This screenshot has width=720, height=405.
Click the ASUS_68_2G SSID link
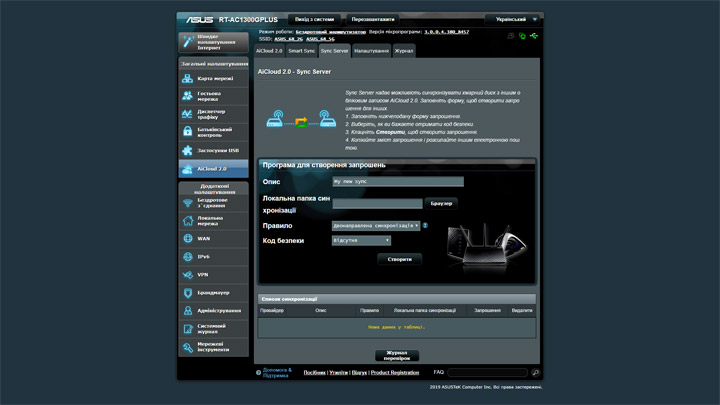(x=288, y=39)
